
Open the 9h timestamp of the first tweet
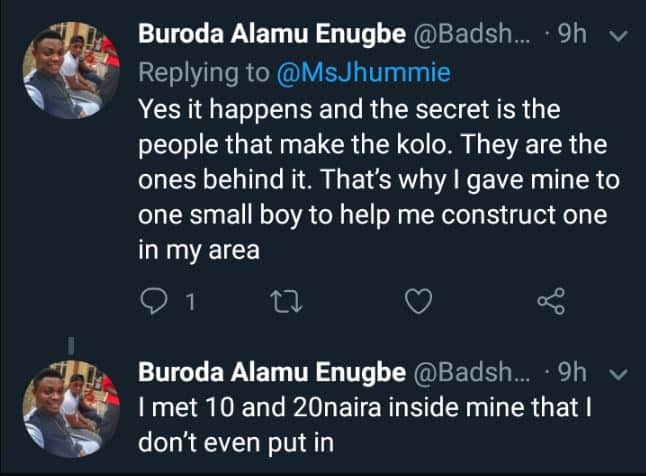571,36
